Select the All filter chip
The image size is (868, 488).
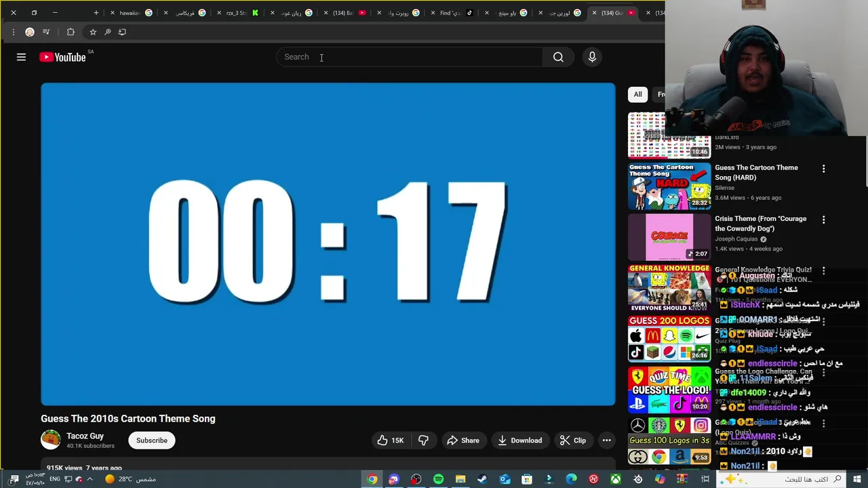pos(637,94)
